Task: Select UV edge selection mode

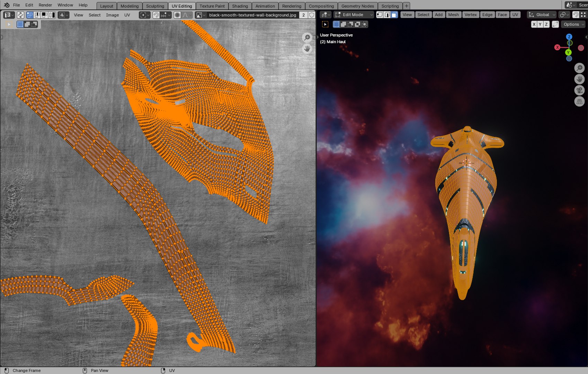Action: (37, 15)
